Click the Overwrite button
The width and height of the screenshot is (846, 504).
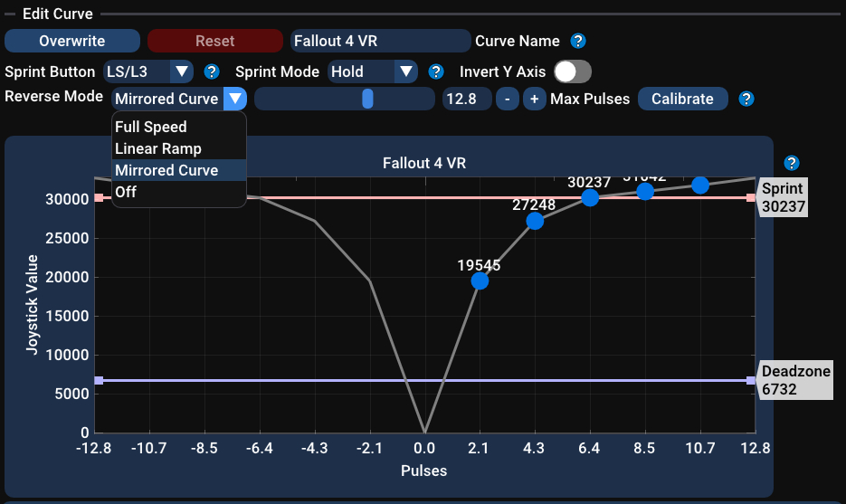tap(72, 41)
